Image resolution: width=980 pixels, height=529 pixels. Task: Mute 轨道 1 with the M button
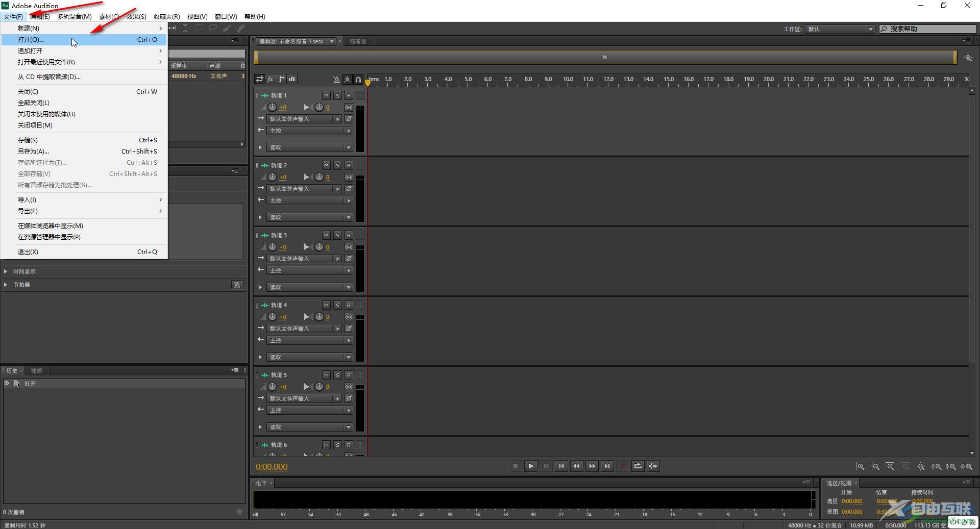326,95
